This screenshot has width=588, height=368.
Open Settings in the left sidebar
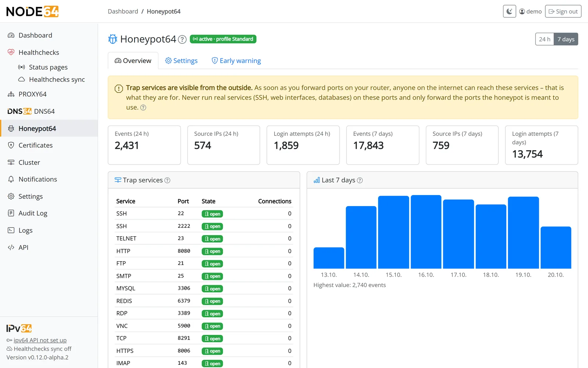click(49, 196)
